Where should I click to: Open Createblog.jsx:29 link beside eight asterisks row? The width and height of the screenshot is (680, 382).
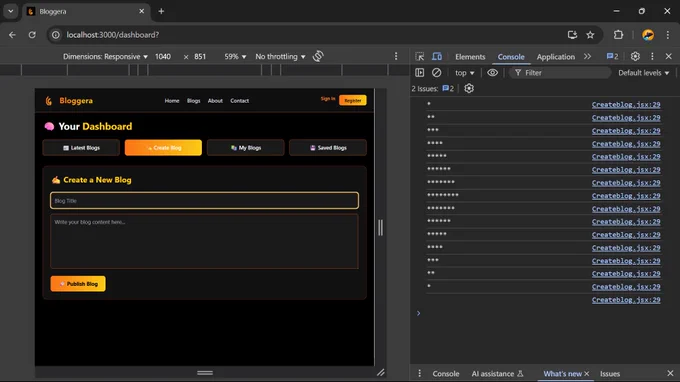pyautogui.click(x=626, y=196)
